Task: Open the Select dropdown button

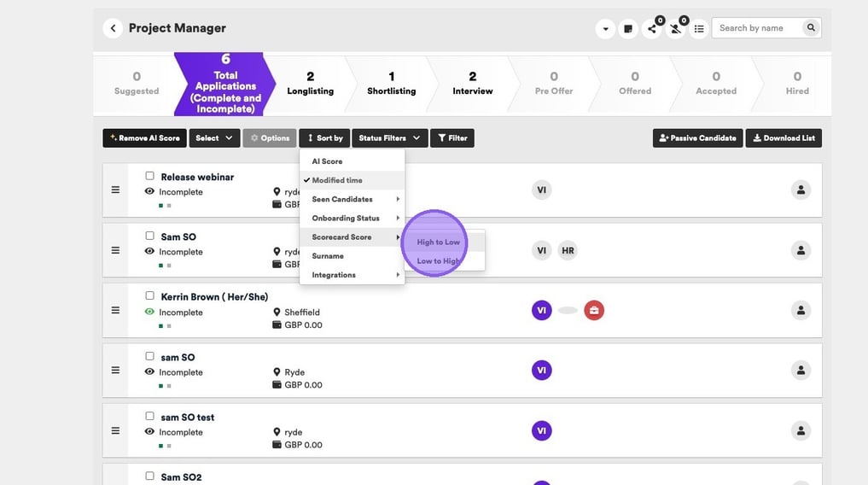Action: (x=213, y=137)
